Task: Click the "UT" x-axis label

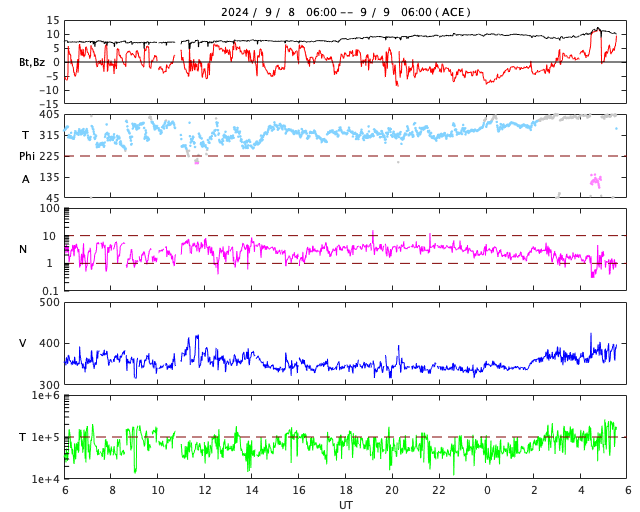Action: click(346, 505)
